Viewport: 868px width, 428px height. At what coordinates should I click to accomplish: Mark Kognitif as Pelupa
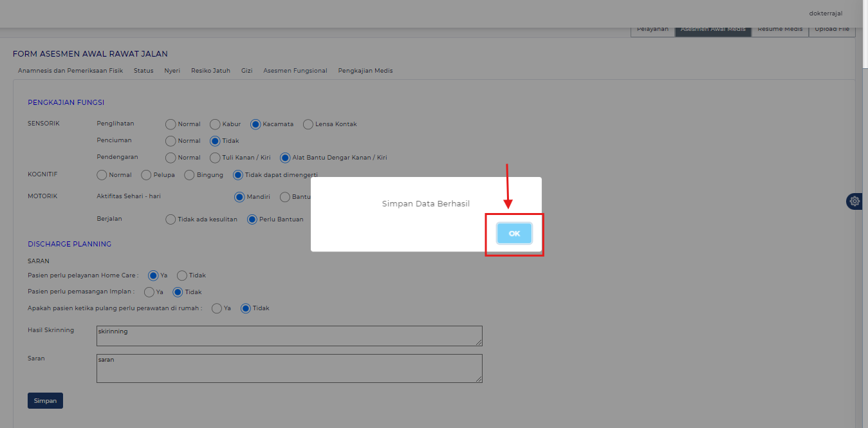point(146,175)
